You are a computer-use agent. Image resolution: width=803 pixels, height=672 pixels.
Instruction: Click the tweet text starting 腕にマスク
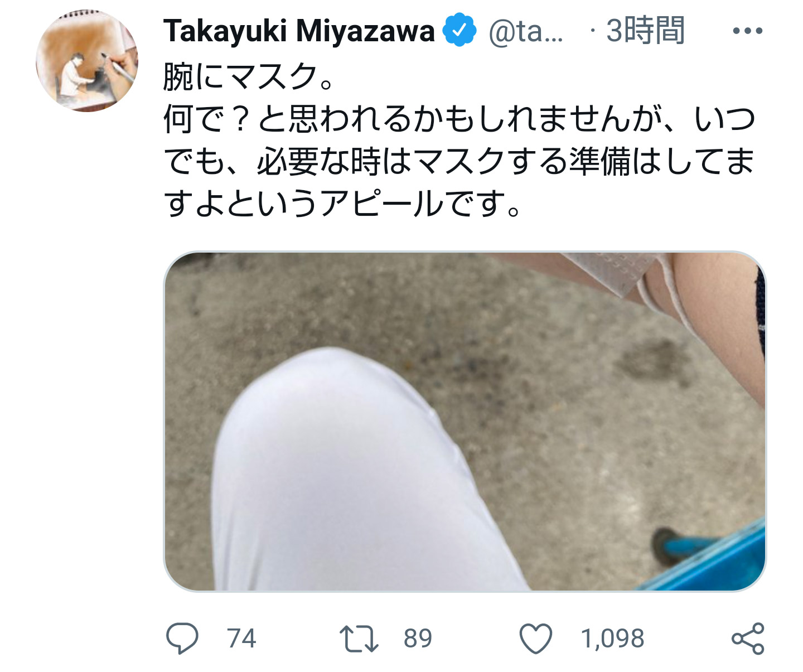point(459,140)
